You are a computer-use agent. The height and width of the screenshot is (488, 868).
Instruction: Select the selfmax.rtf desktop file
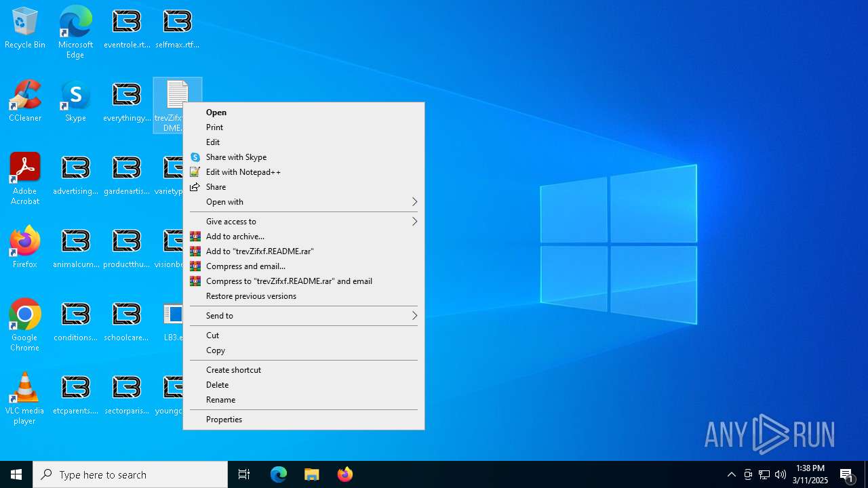[177, 28]
